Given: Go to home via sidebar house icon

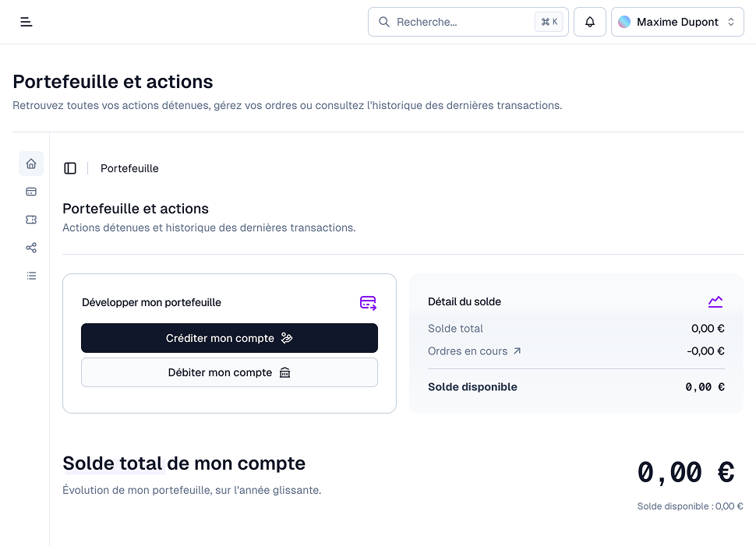Looking at the screenshot, I should click(31, 164).
